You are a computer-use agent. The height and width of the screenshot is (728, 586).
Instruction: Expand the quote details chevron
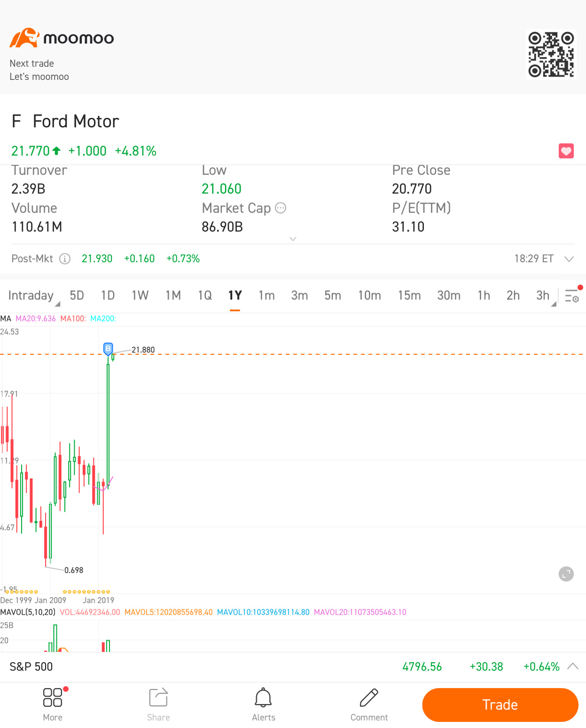click(x=293, y=239)
